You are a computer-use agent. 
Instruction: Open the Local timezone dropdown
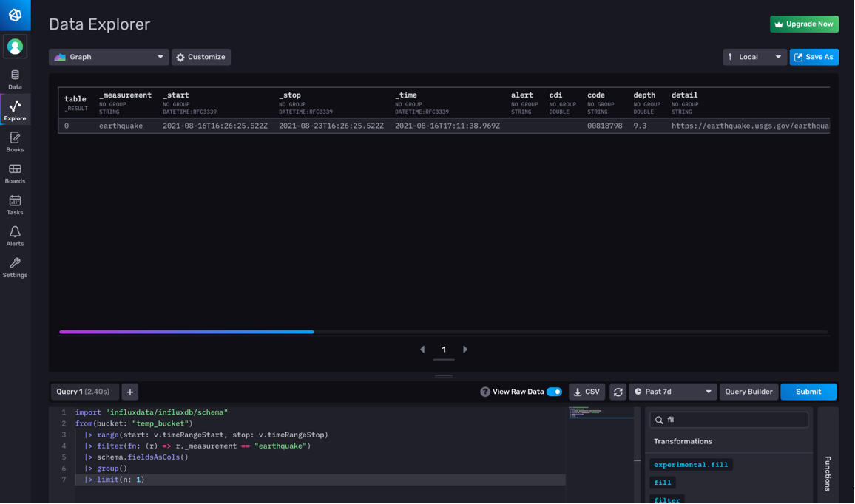[754, 56]
